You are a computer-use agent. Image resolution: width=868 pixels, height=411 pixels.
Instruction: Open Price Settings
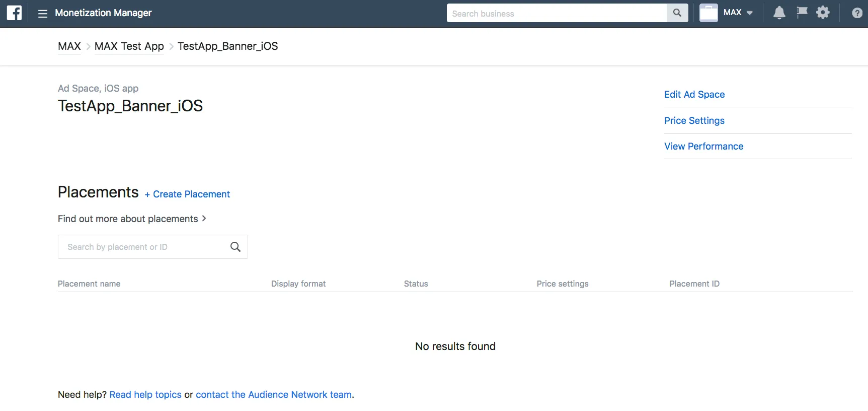(x=694, y=120)
